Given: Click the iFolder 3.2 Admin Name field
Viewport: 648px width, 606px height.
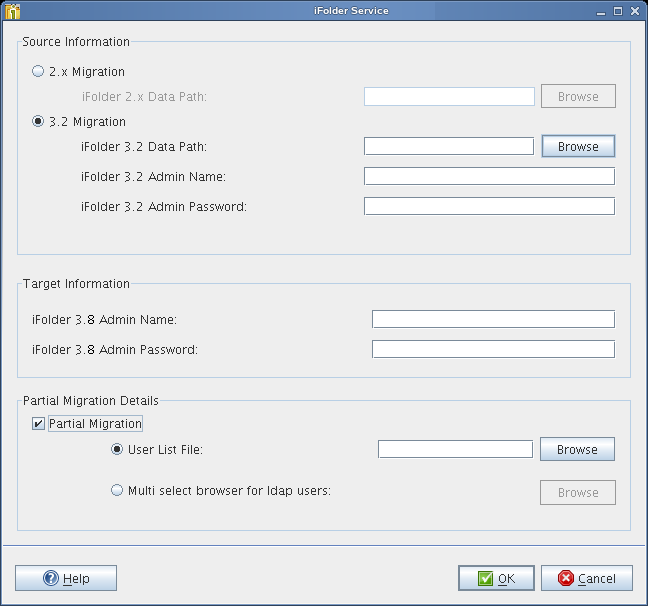Looking at the screenshot, I should click(x=489, y=177).
